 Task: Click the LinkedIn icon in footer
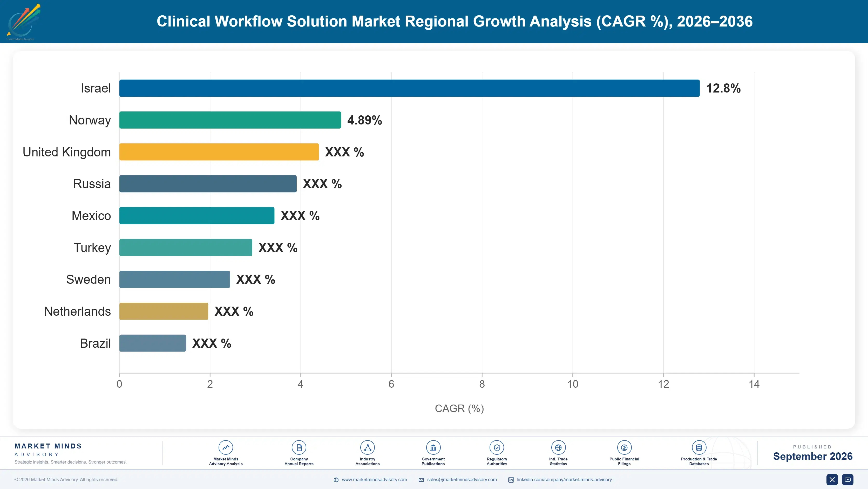(511, 480)
